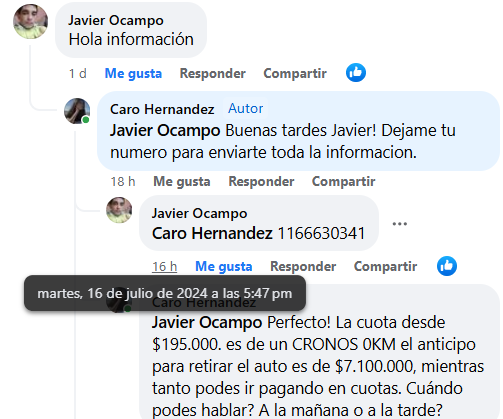This screenshot has height=419, width=503.
Task: Open the '18 h' timestamp on Caro's reply
Action: click(123, 181)
